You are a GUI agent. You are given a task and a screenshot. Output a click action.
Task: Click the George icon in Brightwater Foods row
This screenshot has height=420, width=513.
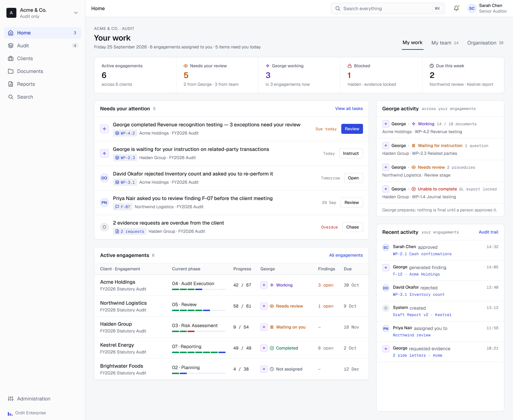(x=264, y=369)
